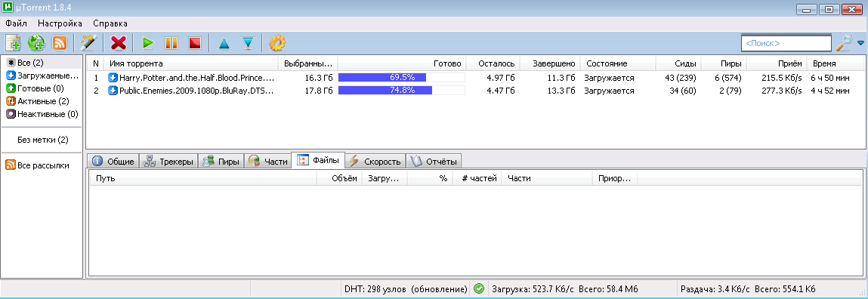
Task: Start the torrent with the green play icon
Action: click(148, 42)
